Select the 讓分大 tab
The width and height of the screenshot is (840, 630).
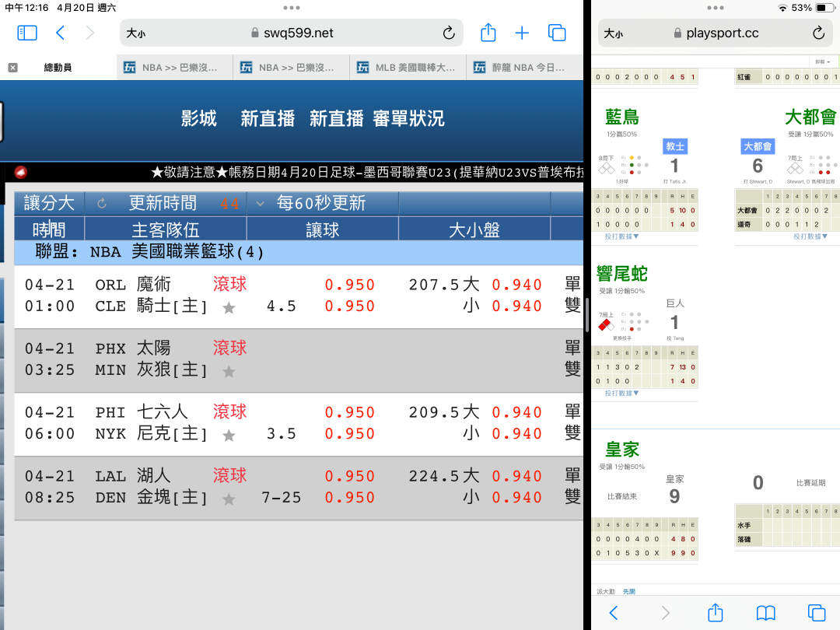(49, 204)
